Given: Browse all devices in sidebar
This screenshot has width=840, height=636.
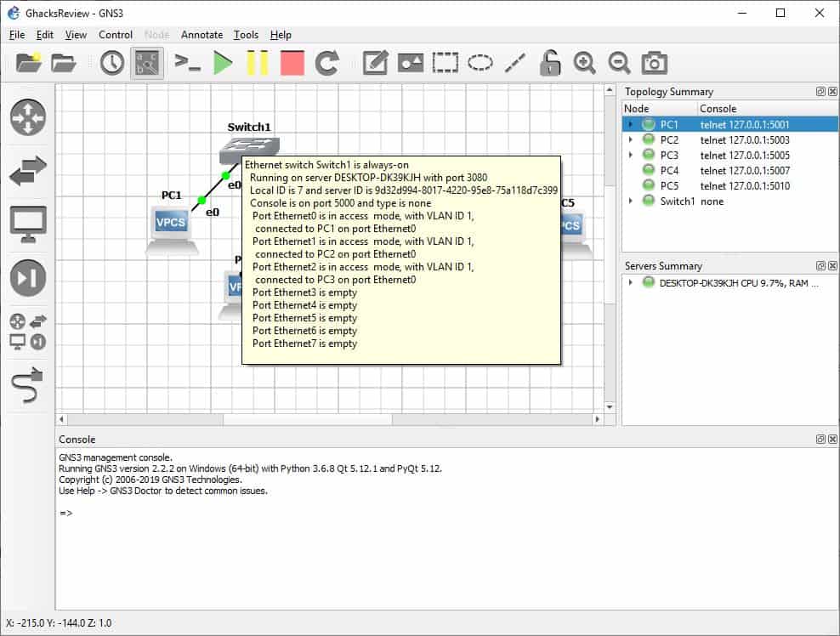Looking at the screenshot, I should (x=28, y=332).
